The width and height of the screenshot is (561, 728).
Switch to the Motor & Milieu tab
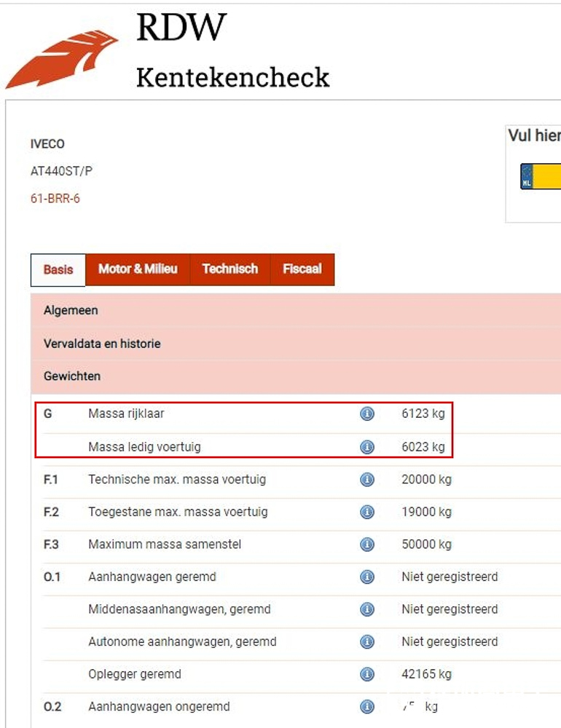coord(138,269)
